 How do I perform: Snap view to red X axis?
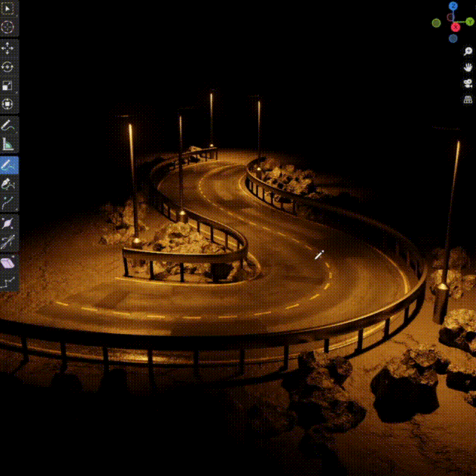tap(455, 28)
